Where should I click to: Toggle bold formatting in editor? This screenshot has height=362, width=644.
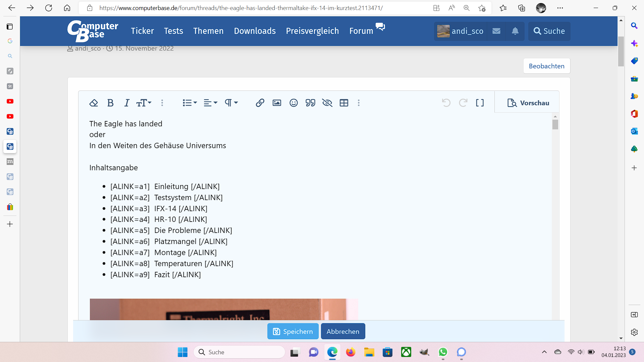[x=110, y=103]
